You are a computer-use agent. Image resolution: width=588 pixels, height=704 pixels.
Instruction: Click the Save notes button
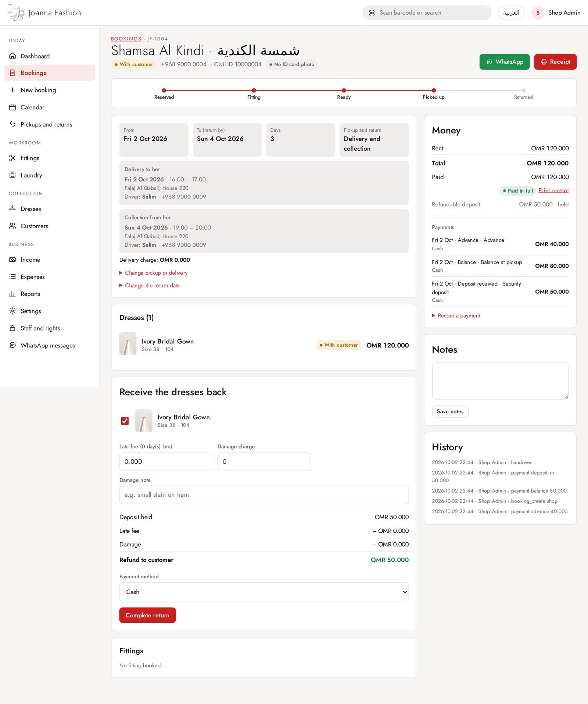pos(450,411)
